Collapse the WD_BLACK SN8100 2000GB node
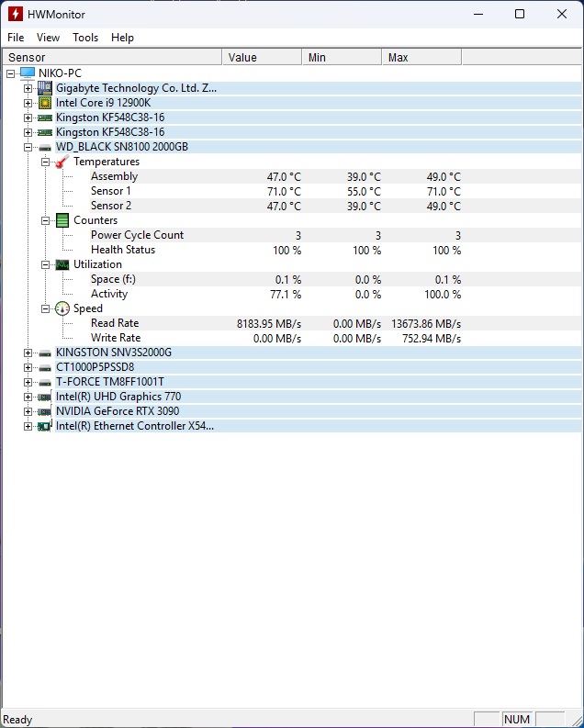This screenshot has height=728, width=584. (x=28, y=147)
